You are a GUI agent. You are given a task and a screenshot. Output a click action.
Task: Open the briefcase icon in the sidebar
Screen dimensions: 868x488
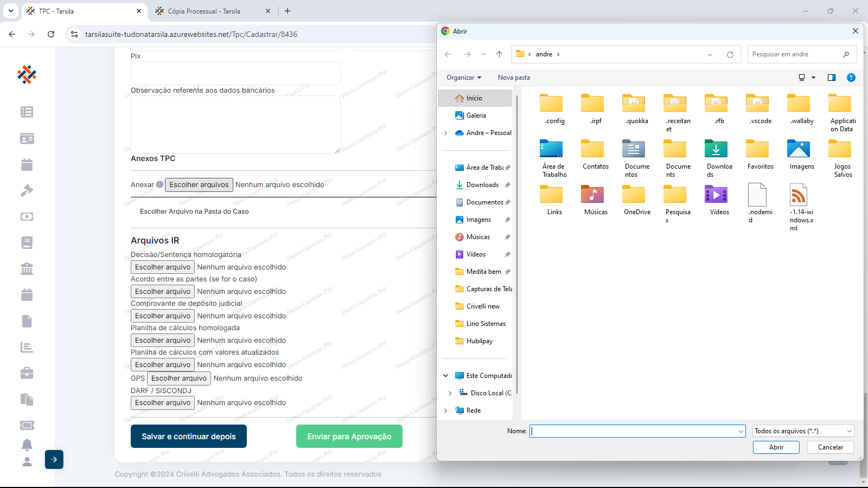[x=27, y=373]
